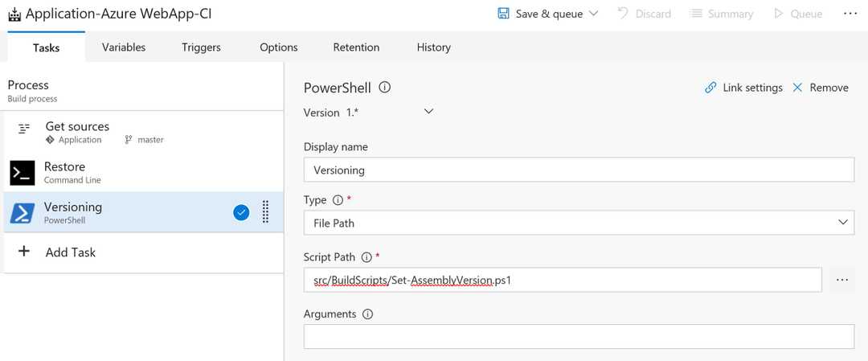Open the Triggers tab
The height and width of the screenshot is (361, 868).
[x=201, y=47]
